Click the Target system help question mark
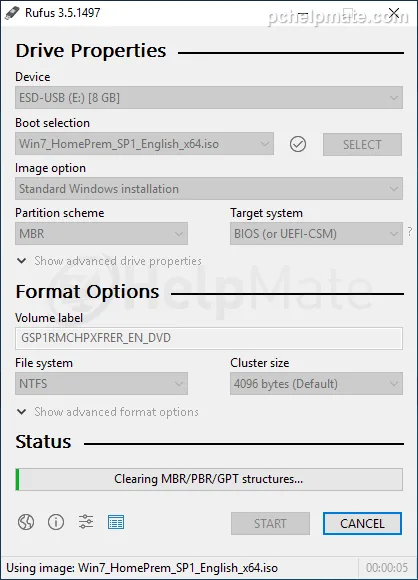The width and height of the screenshot is (418, 580). tap(410, 232)
